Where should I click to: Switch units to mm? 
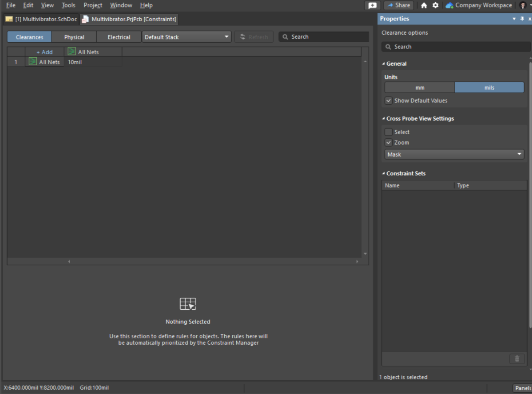tap(420, 87)
